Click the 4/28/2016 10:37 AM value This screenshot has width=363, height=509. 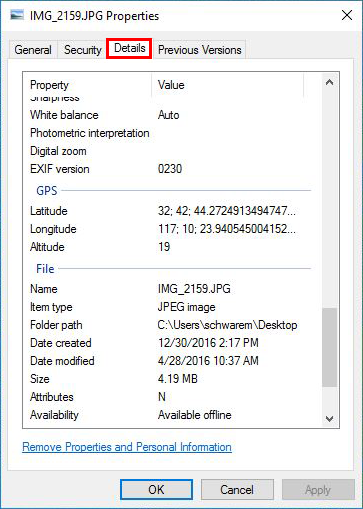(208, 361)
